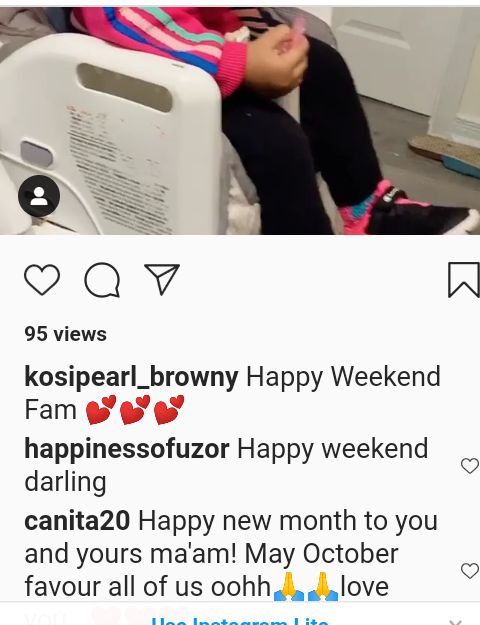Save the post with the bookmark icon

pos(464,280)
